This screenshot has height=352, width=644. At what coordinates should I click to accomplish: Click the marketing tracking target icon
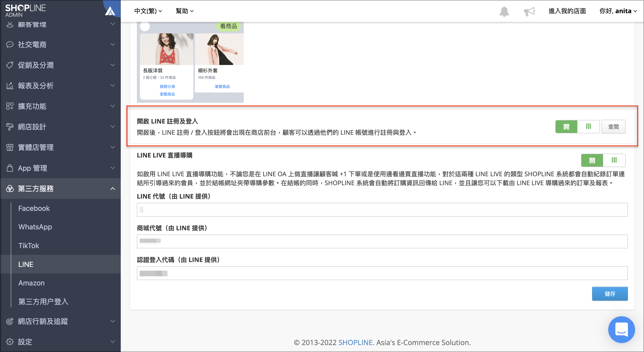tap(10, 321)
